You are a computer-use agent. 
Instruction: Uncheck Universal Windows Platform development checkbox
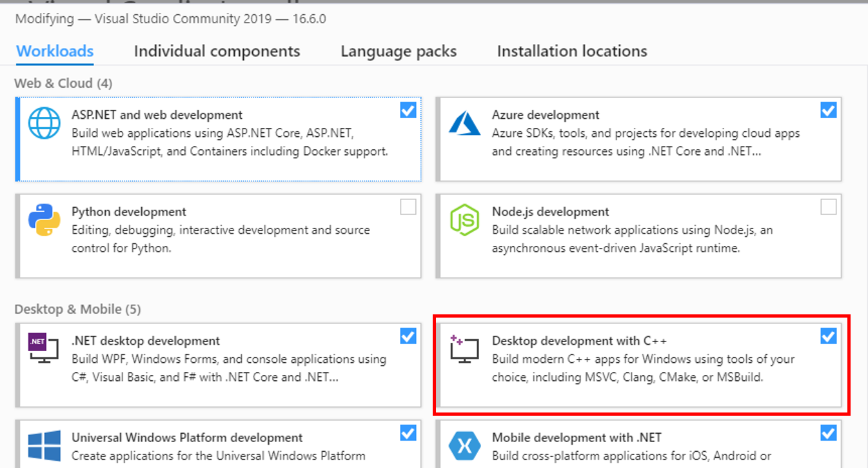coord(408,432)
